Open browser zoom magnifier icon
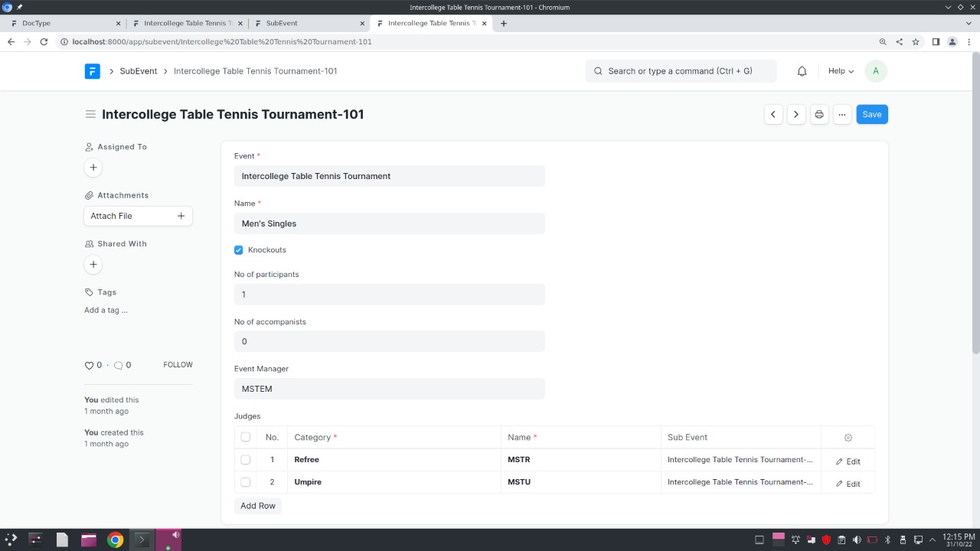 (x=883, y=42)
